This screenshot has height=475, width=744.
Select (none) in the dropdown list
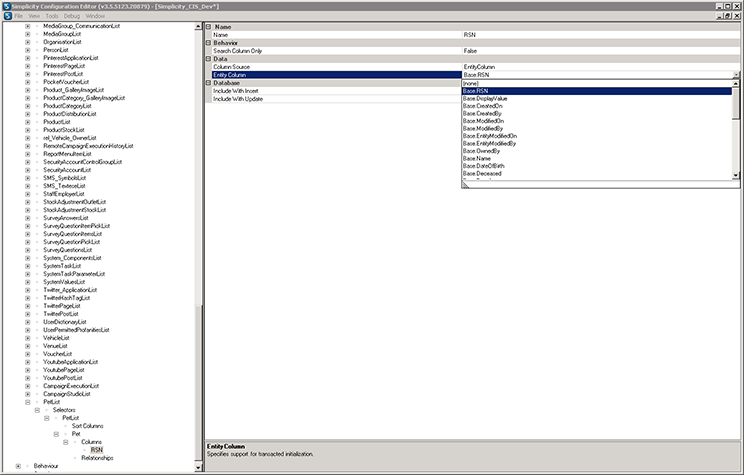coord(596,84)
